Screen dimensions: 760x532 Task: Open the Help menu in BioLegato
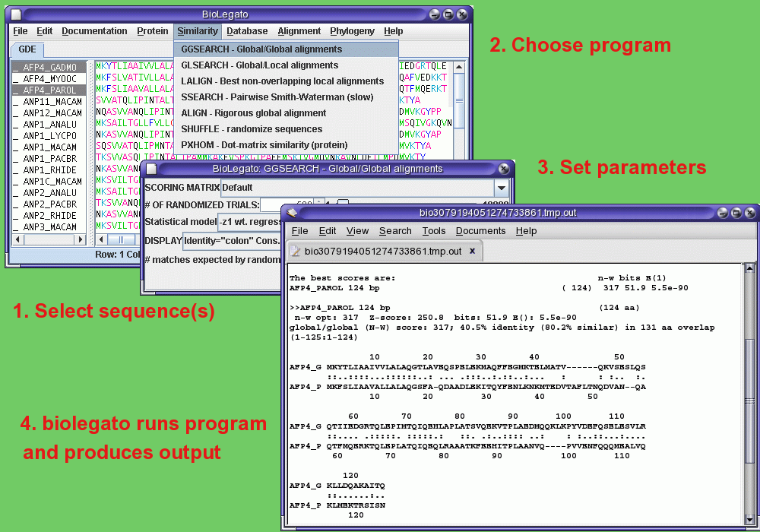click(x=394, y=31)
